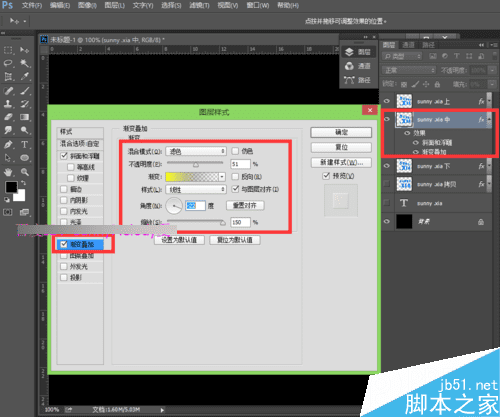
Task: Select the Hand tool
Action: click(x=8, y=172)
